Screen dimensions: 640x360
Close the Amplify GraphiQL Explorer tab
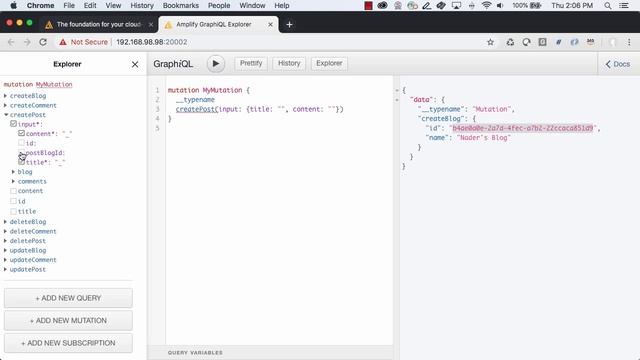coord(270,24)
